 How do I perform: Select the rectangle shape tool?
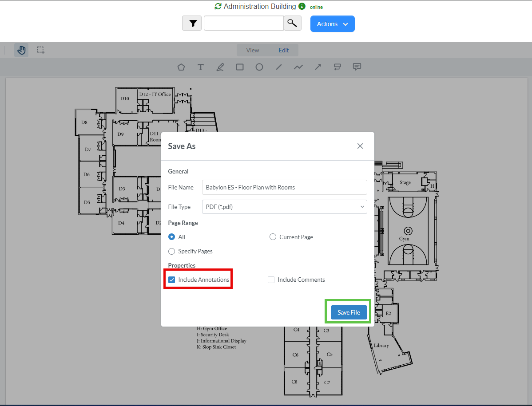[x=240, y=67]
